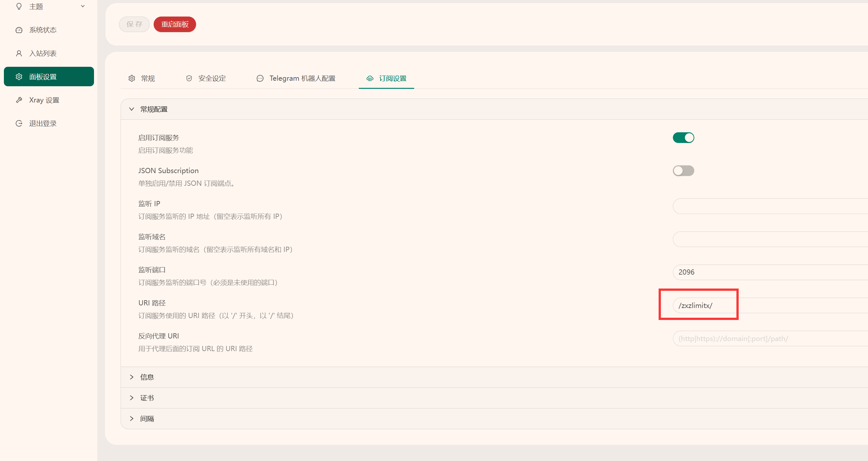
Task: Click the wrench icon beside Xray 设置
Action: 19,100
